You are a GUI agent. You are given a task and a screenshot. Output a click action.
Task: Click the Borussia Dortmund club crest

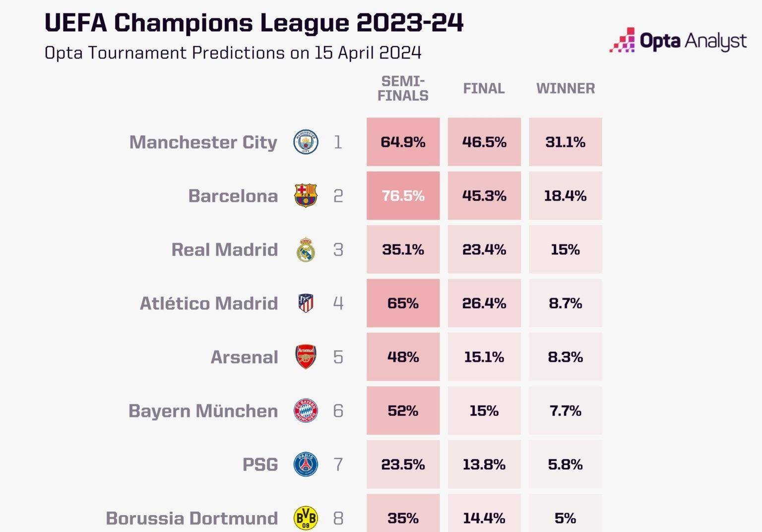click(x=306, y=518)
